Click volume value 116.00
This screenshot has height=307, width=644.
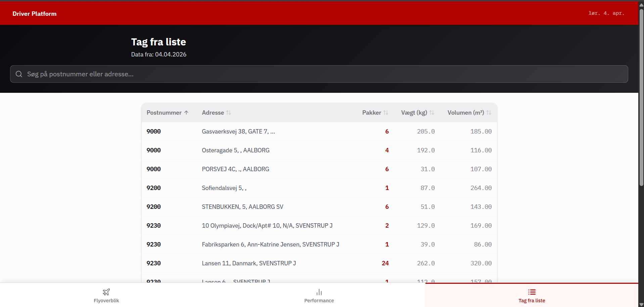click(481, 150)
